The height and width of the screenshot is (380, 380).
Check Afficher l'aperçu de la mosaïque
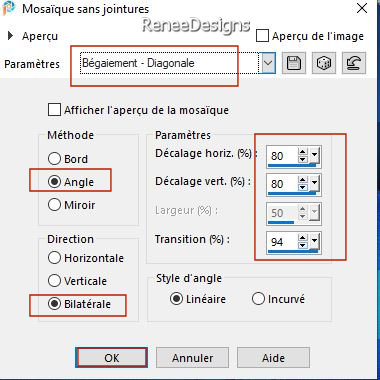click(54, 110)
